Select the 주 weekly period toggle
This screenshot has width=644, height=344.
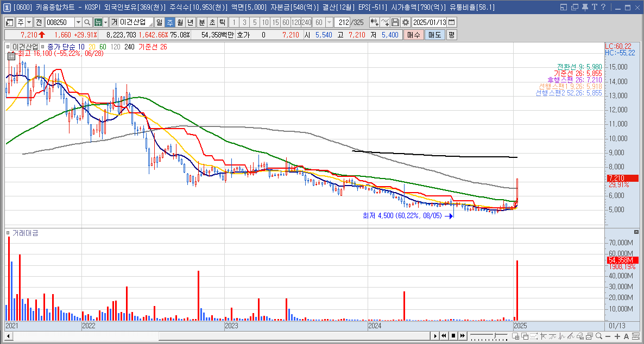click(x=169, y=22)
